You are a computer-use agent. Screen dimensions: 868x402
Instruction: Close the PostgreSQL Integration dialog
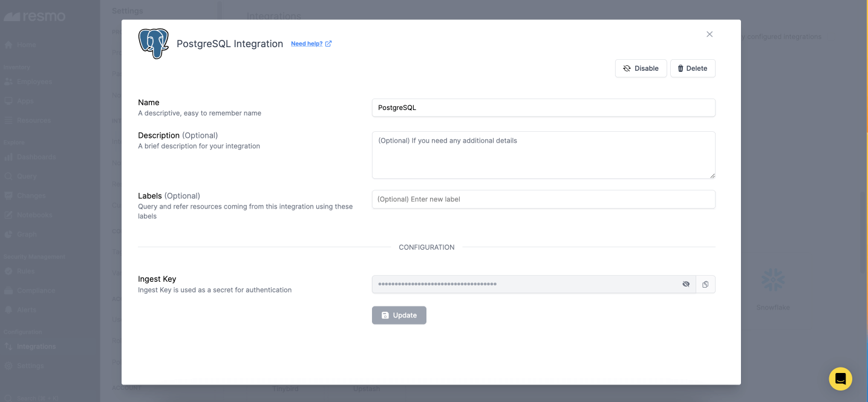click(x=710, y=34)
